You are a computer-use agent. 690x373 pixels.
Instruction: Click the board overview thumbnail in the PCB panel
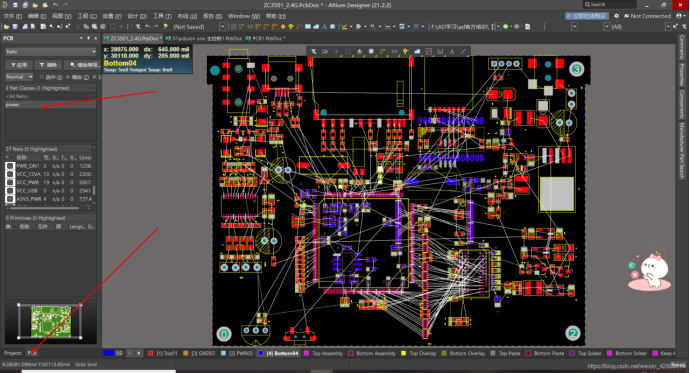50,321
